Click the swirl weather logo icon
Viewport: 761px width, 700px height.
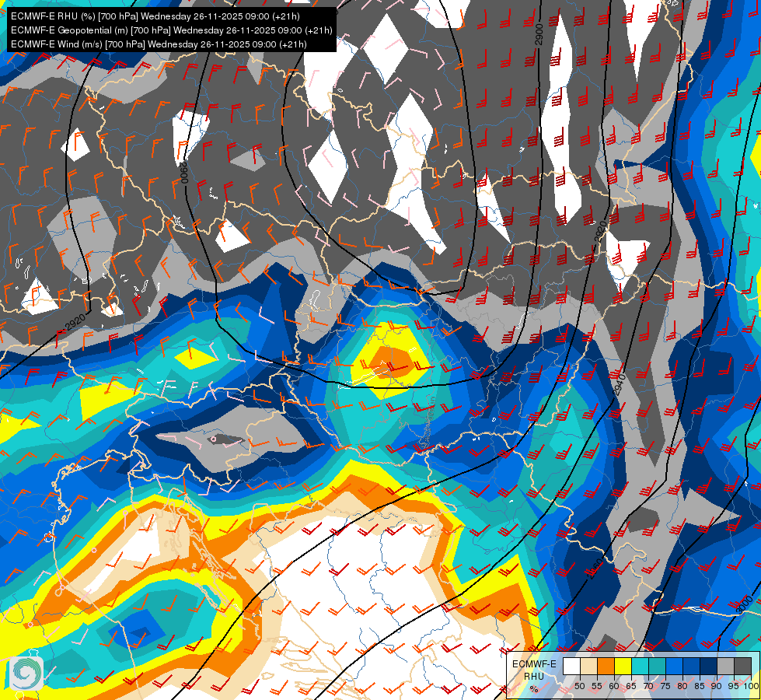pyautogui.click(x=26, y=674)
